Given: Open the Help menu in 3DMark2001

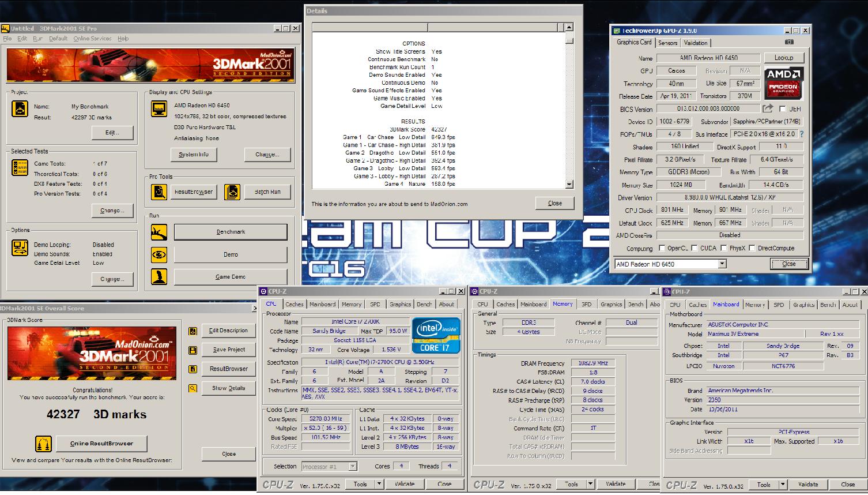Looking at the screenshot, I should click(123, 39).
